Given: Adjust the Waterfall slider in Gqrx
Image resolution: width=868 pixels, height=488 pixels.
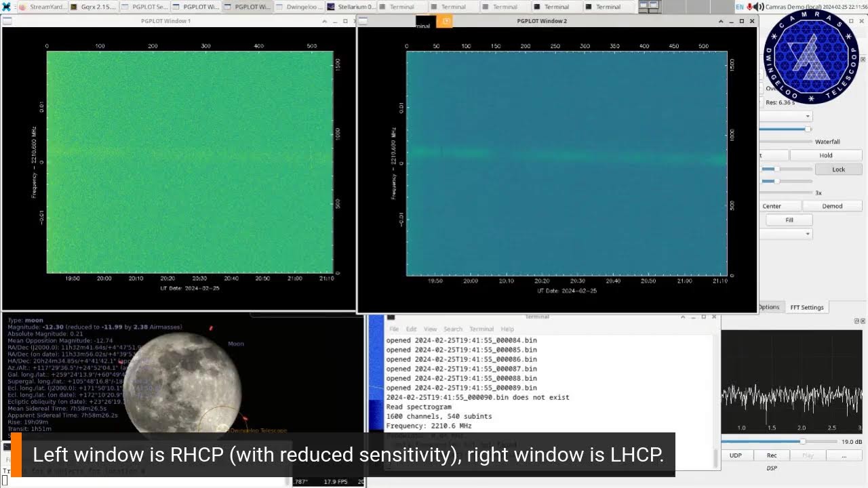Looking at the screenshot, I should (x=786, y=142).
